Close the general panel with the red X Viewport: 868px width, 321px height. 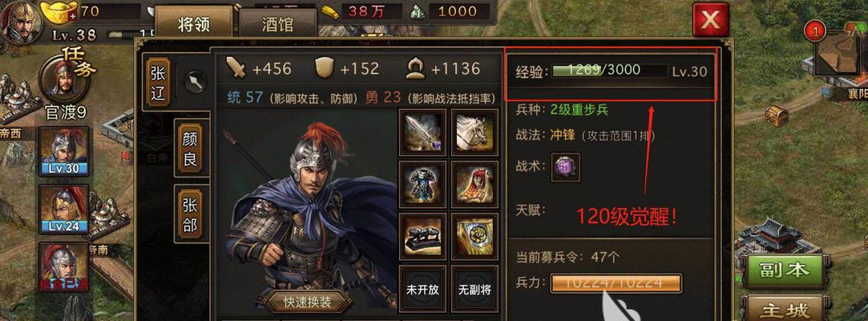[x=710, y=20]
